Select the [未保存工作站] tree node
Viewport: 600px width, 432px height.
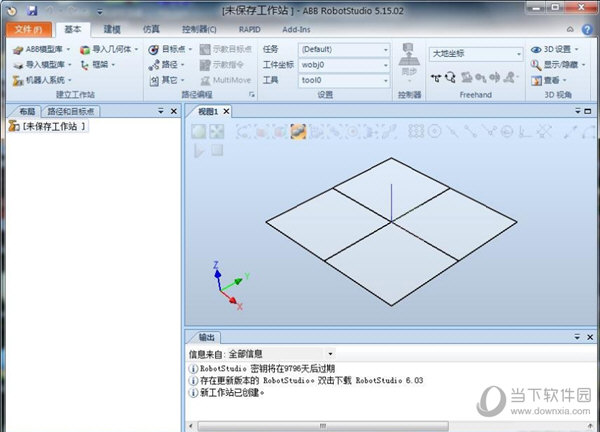click(48, 126)
